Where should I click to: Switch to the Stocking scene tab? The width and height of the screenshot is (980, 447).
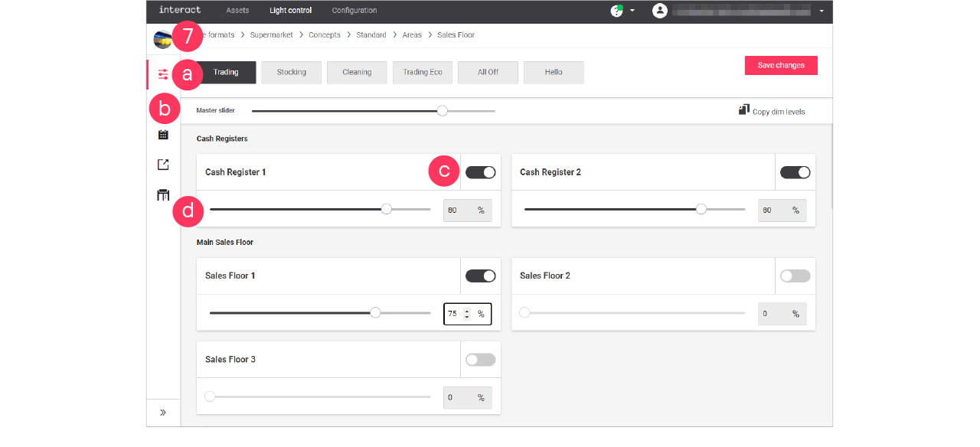coord(291,72)
